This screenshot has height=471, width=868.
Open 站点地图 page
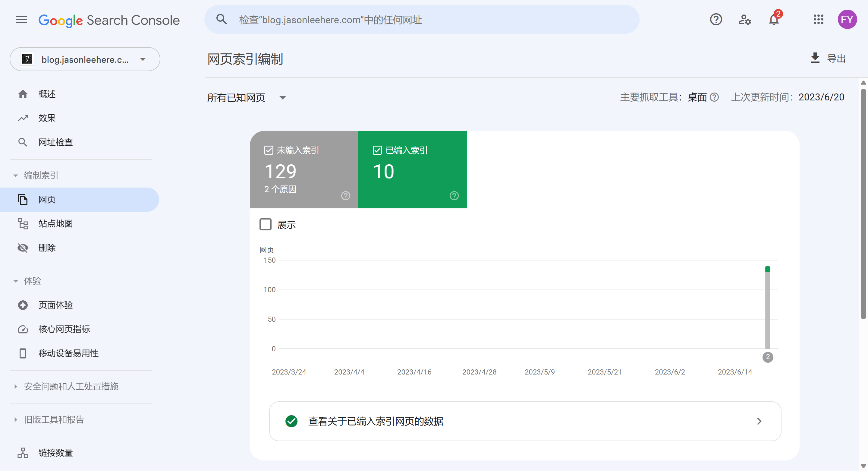[x=80, y=223]
